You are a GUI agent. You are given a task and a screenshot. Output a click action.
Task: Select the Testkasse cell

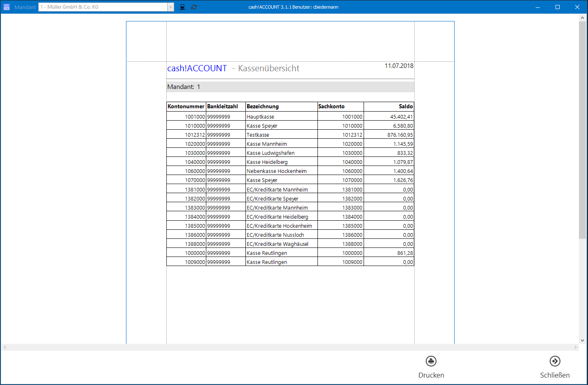pyautogui.click(x=282, y=135)
